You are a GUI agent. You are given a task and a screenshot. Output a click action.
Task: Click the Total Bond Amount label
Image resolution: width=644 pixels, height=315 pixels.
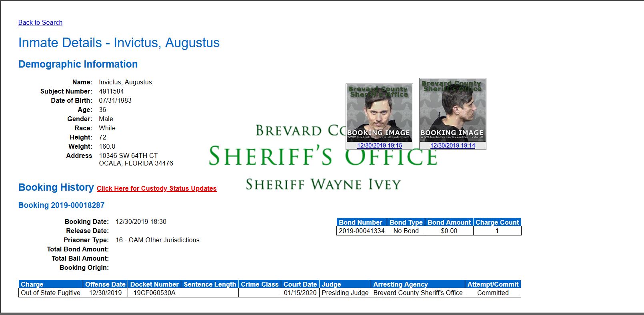point(78,249)
